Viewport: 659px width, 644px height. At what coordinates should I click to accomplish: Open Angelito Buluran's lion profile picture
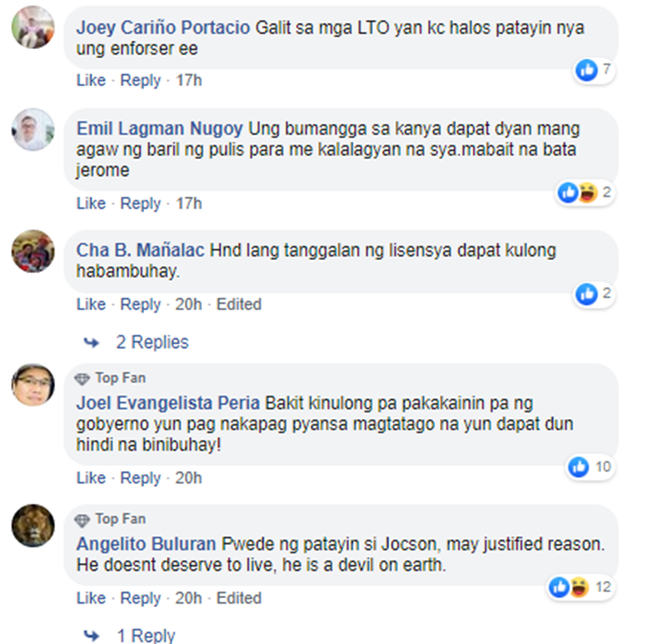point(33,525)
